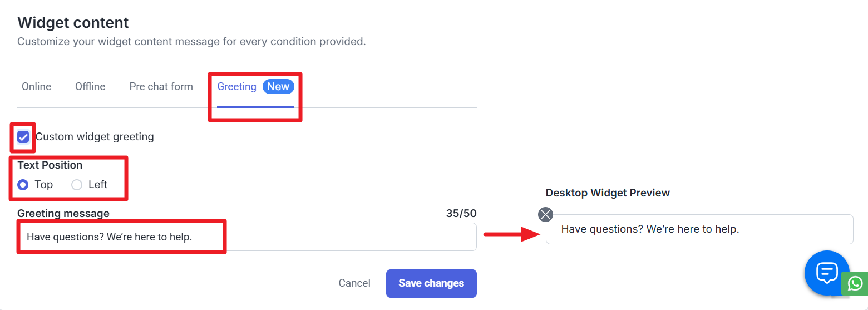
Task: Uncheck the Custom widget greeting checkbox
Action: point(23,137)
